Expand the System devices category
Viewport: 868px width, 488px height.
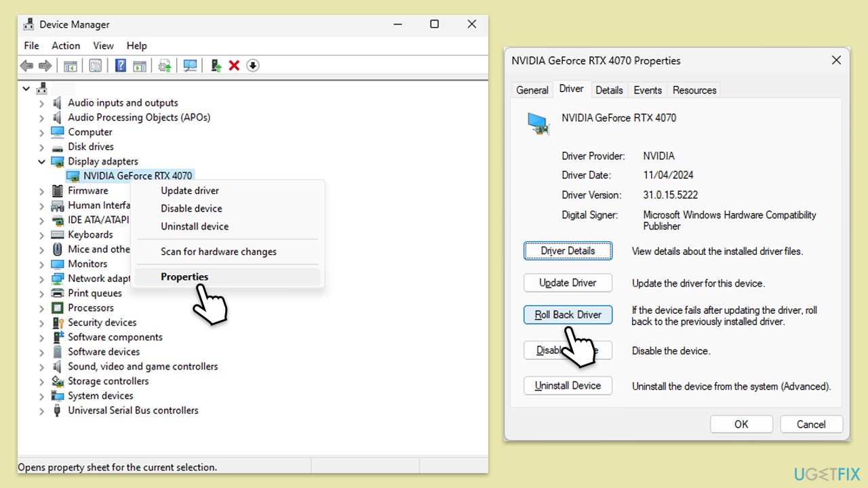(41, 396)
